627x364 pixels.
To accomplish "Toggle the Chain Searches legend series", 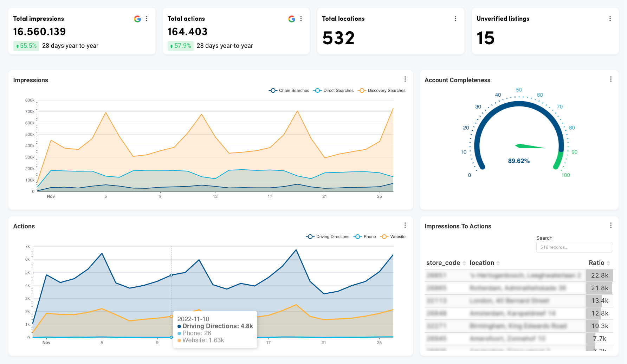I will pos(289,90).
